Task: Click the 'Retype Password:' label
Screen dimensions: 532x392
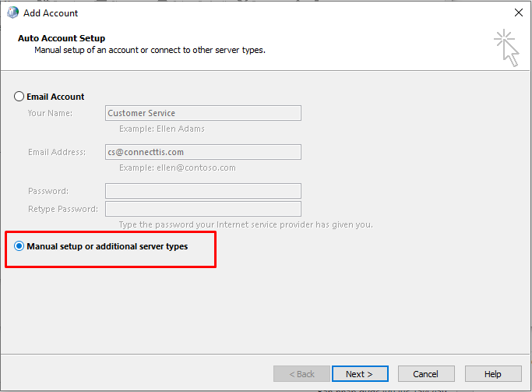Action: [x=63, y=209]
